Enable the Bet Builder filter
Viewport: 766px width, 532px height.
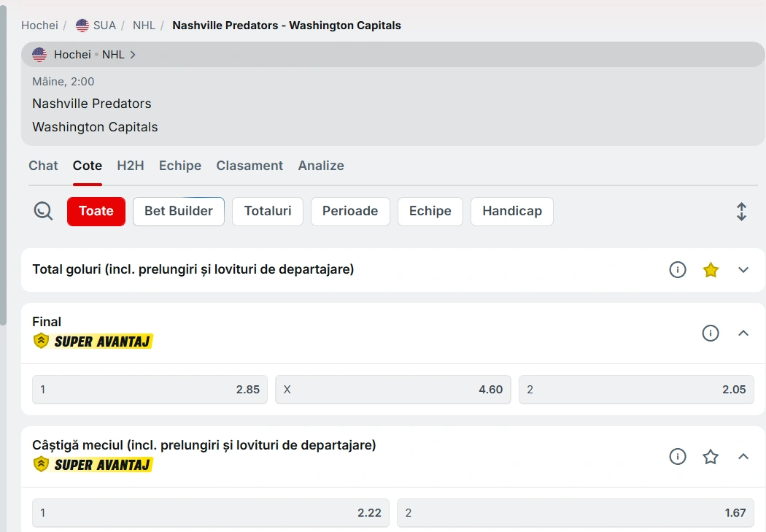(x=179, y=212)
